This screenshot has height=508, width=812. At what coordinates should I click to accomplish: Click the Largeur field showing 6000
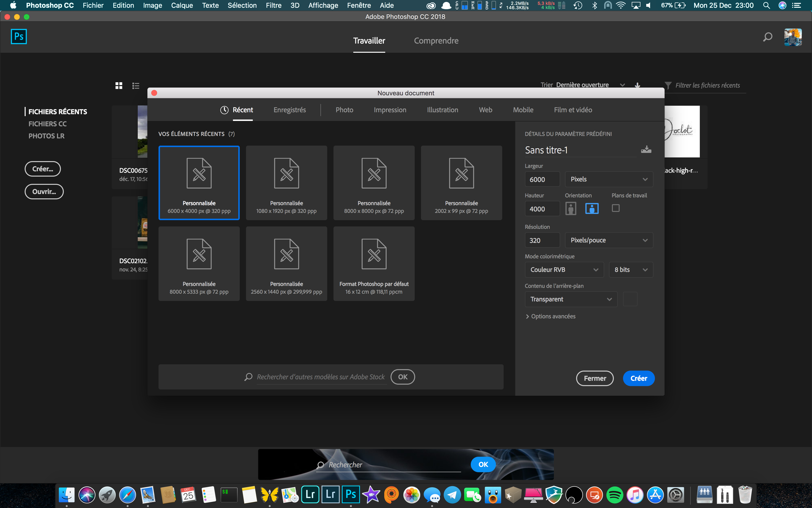542,179
